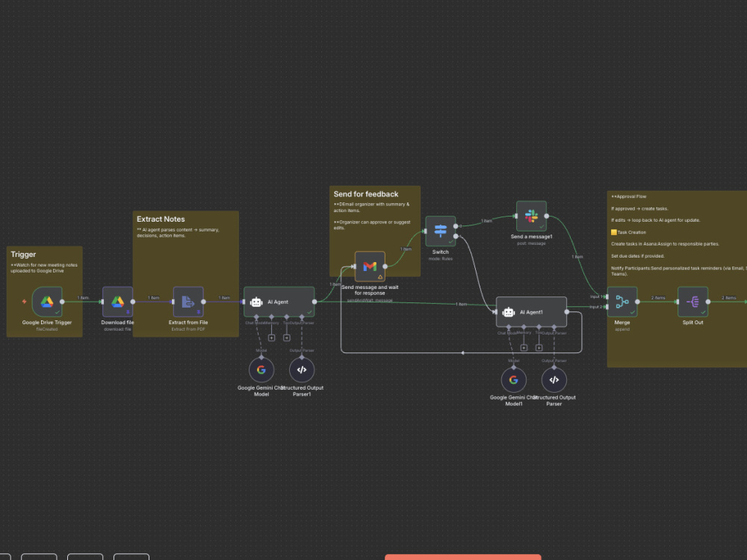Click Send a message1 output handle
This screenshot has width=747, height=560.
click(547, 216)
